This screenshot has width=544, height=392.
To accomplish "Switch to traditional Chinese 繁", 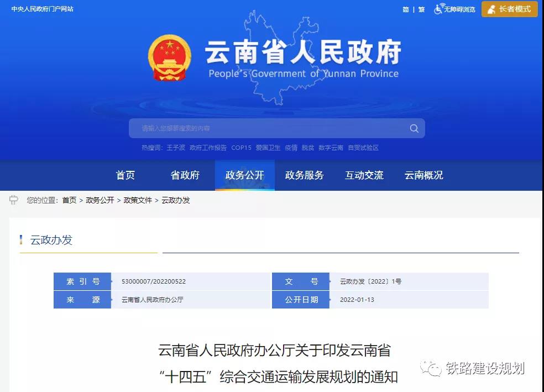I will pos(421,9).
